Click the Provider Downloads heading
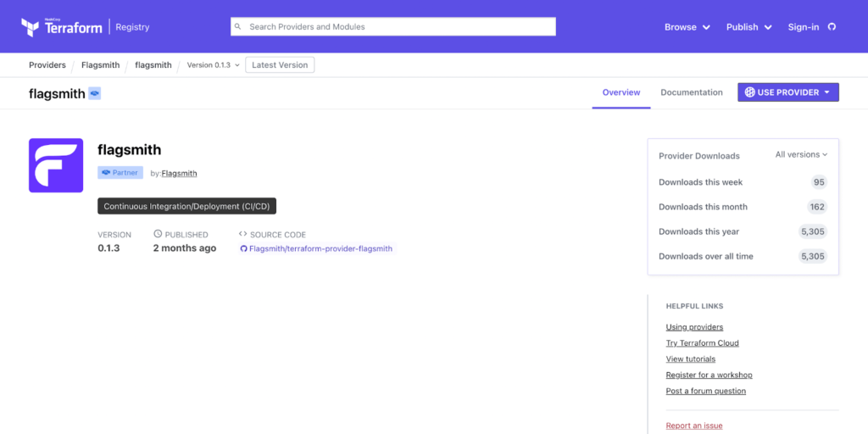The height and width of the screenshot is (434, 868). [x=698, y=156]
